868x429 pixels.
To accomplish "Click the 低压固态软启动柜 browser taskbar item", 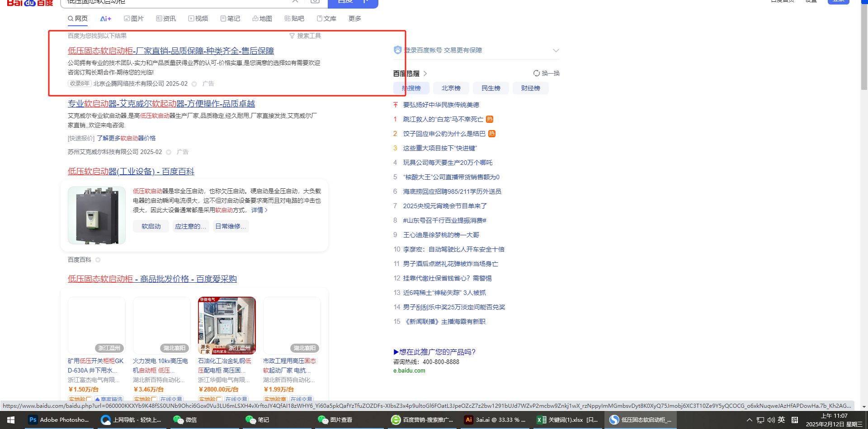I will point(641,420).
